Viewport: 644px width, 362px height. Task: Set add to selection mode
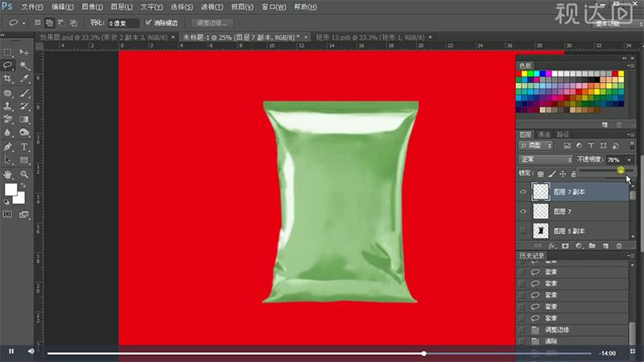tap(49, 23)
